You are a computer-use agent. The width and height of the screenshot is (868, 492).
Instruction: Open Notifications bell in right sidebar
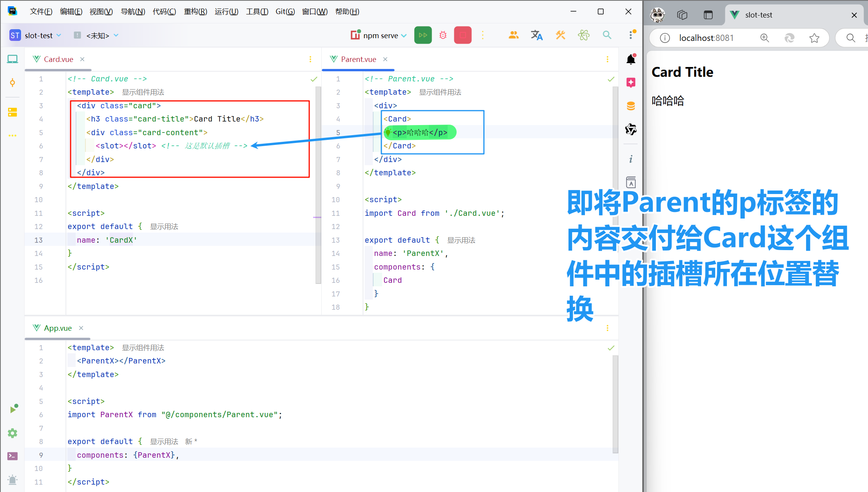tap(631, 59)
